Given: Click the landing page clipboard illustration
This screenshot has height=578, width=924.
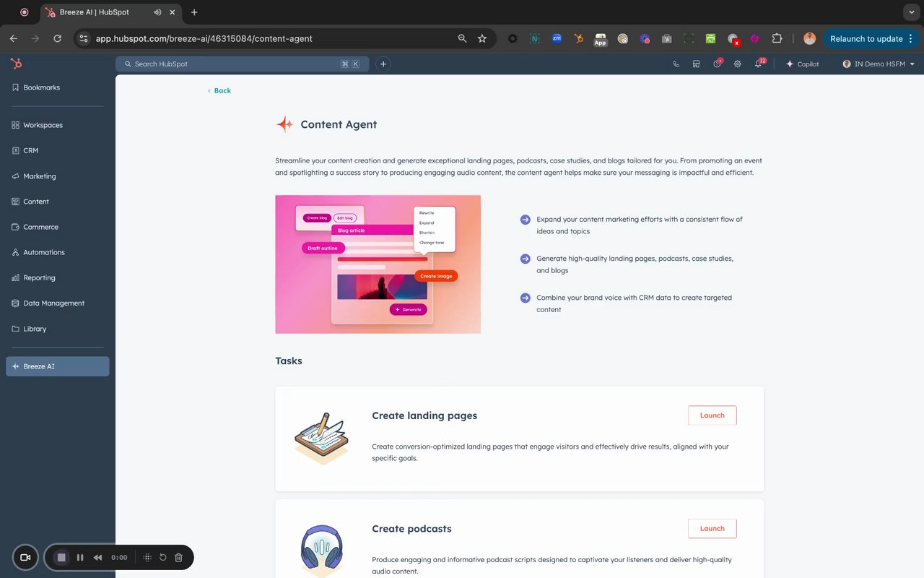Looking at the screenshot, I should (321, 438).
